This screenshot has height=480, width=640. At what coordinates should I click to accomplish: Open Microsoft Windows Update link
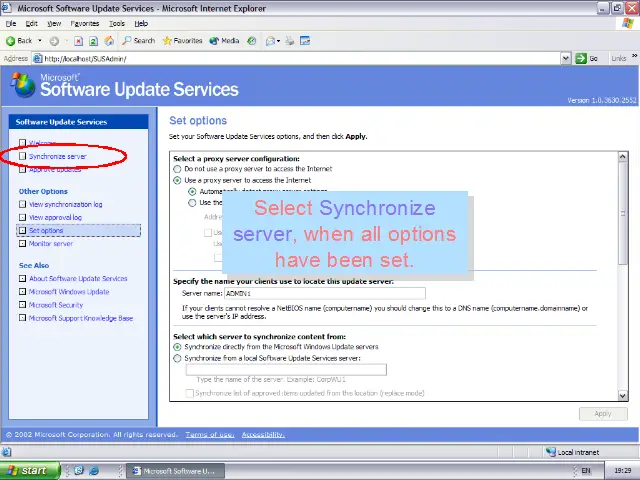[69, 292]
